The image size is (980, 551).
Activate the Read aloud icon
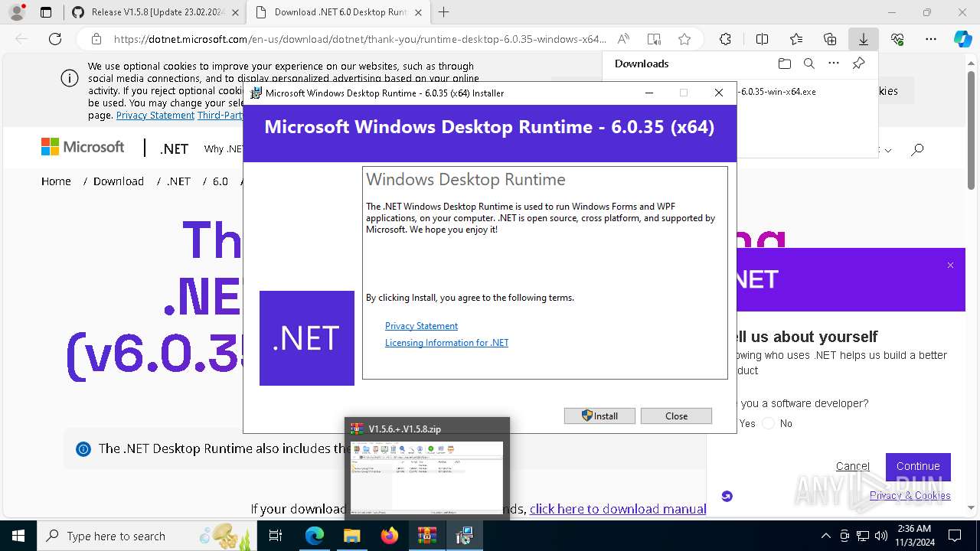pos(623,39)
